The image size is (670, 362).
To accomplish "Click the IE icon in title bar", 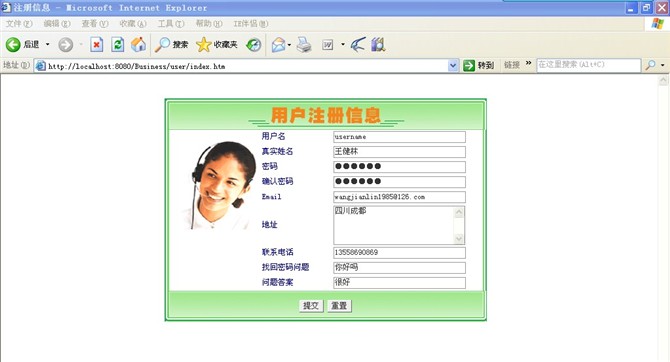I will pyautogui.click(x=6, y=7).
